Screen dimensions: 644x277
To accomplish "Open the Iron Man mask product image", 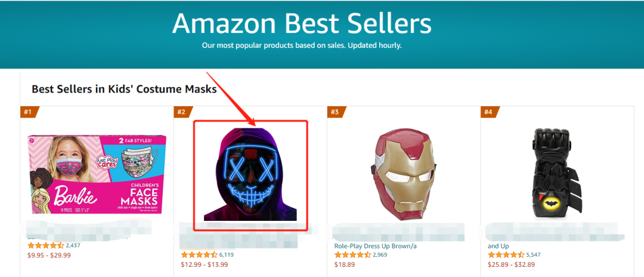I will click(x=404, y=173).
